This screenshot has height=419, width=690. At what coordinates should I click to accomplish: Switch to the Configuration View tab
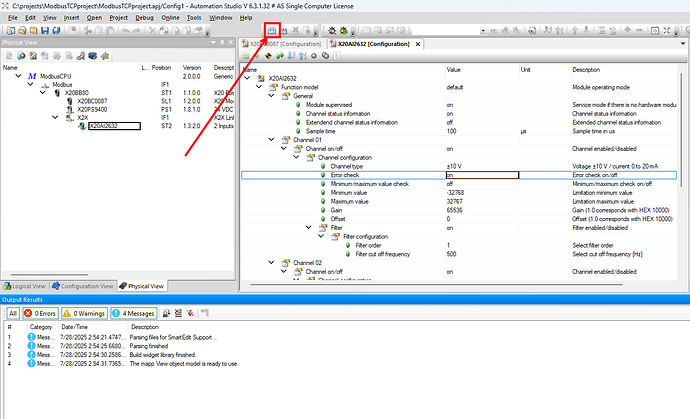pos(83,286)
